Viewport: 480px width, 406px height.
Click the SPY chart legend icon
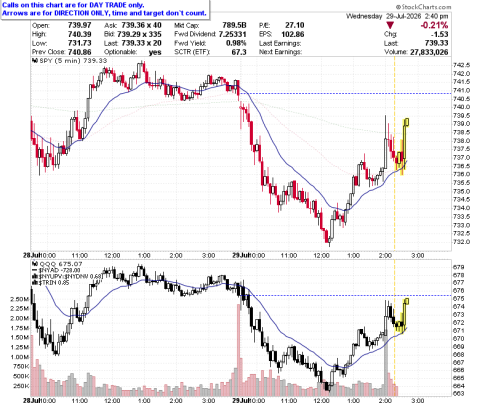tap(34, 61)
